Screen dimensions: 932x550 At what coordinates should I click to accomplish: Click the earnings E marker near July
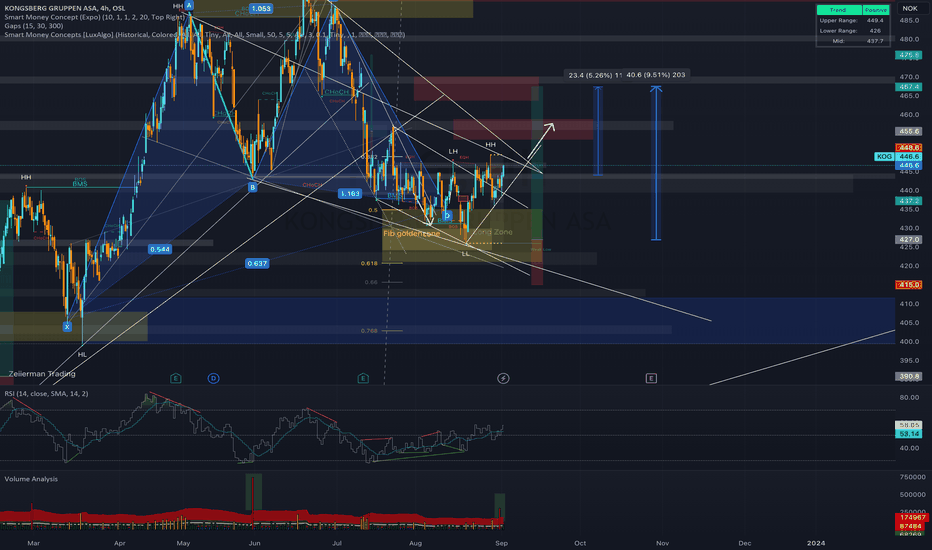[363, 378]
